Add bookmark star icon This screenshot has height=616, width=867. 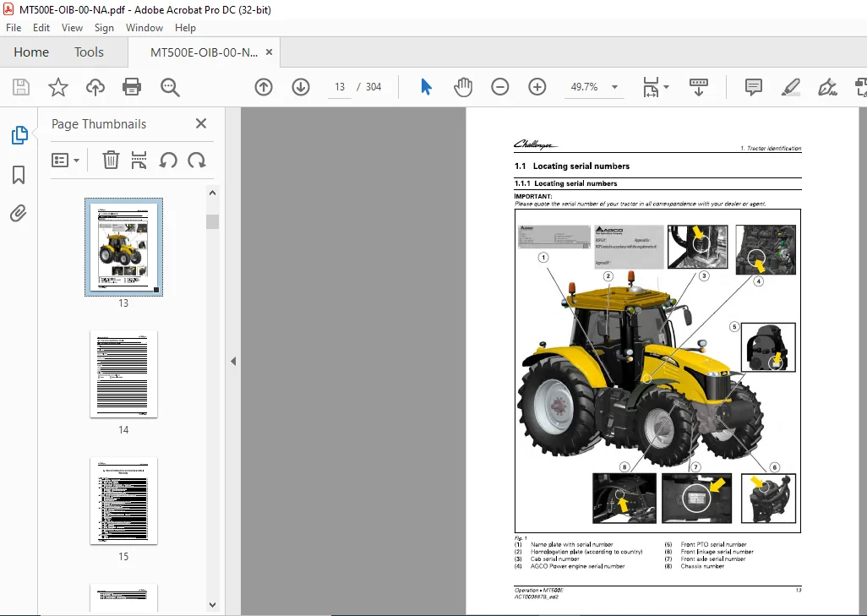coord(58,87)
